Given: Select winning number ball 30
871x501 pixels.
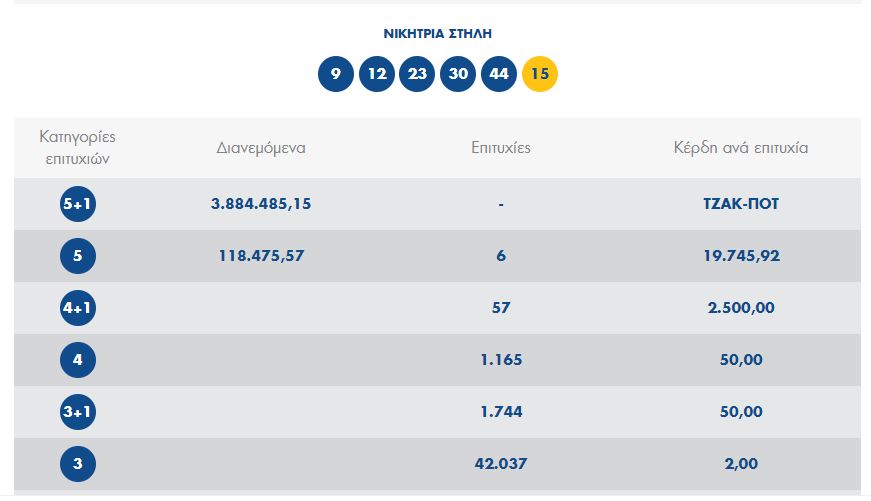Looking at the screenshot, I should pyautogui.click(x=458, y=74).
